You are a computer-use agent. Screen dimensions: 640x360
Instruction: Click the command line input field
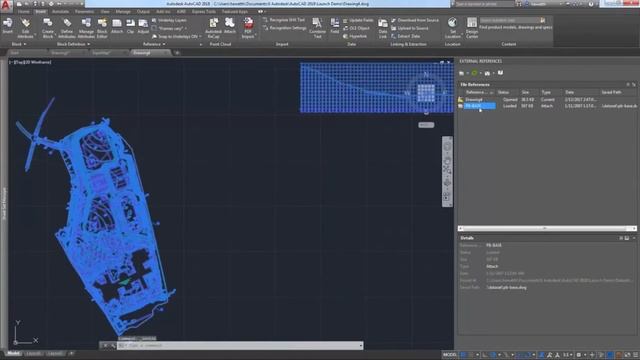coord(240,346)
